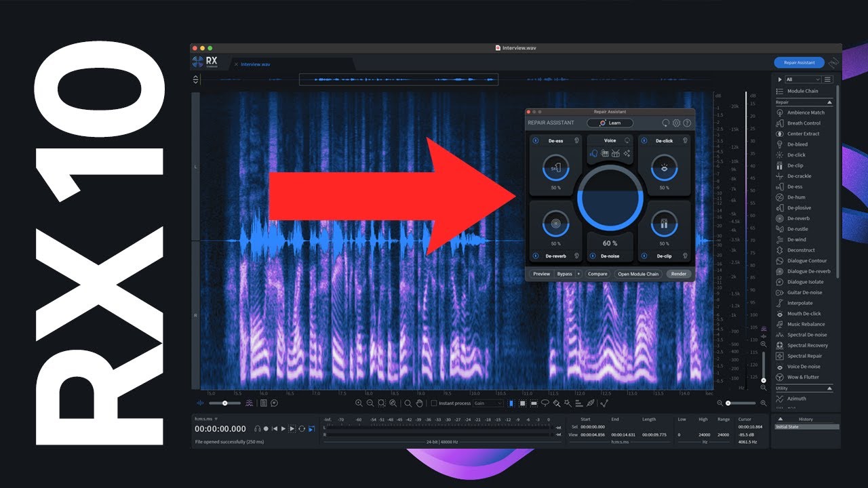
Task: Solo-listen De-ess with ear icon
Action: click(576, 140)
